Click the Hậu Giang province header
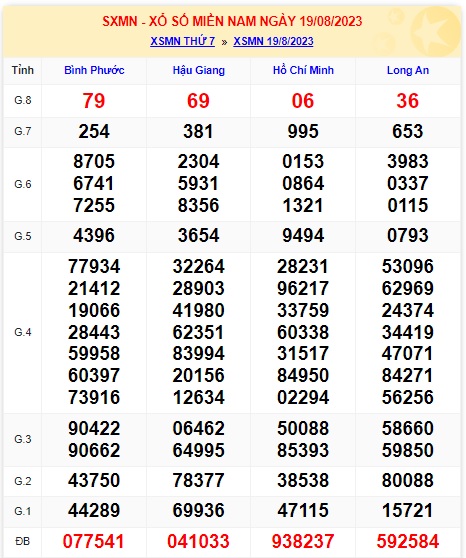Viewport: 466px width, 558px height. click(x=199, y=70)
